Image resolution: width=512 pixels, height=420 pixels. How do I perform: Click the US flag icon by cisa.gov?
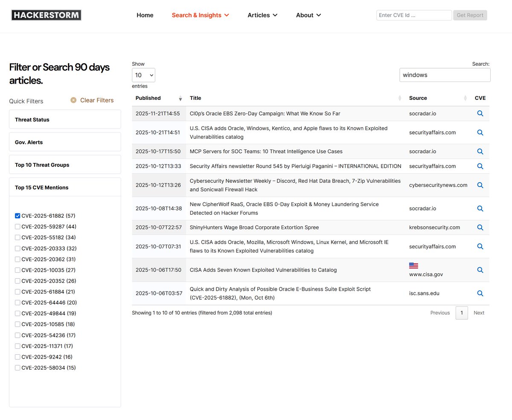click(x=413, y=265)
